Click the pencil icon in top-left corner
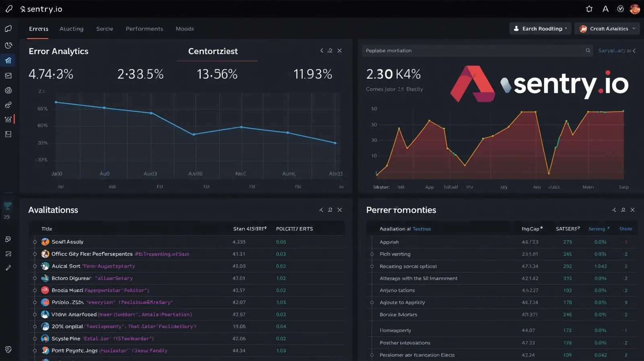The image size is (644, 361). 9,9
